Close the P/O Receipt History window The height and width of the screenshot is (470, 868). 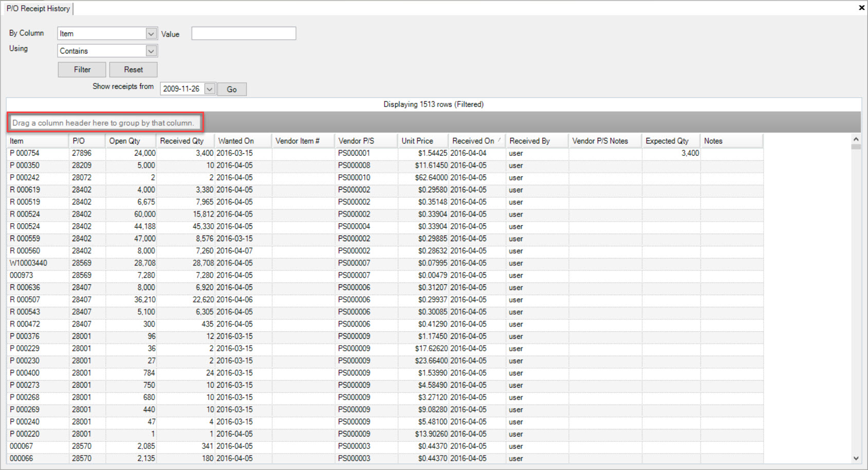pyautogui.click(x=861, y=8)
